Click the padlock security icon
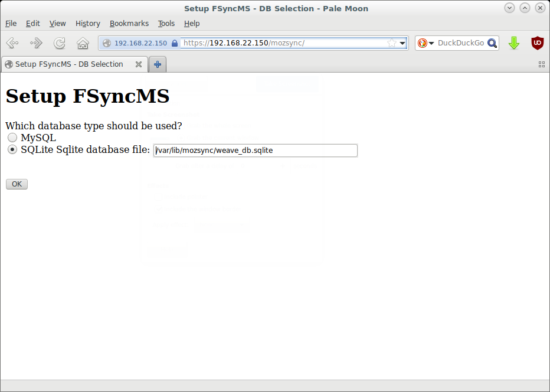 tap(174, 43)
